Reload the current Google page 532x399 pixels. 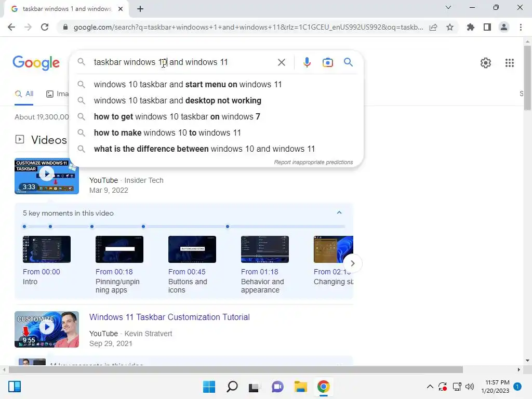click(45, 27)
